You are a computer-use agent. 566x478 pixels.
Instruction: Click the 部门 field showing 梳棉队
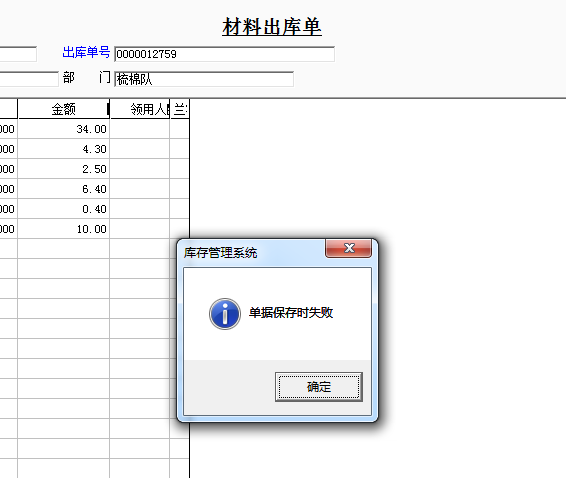tap(204, 79)
